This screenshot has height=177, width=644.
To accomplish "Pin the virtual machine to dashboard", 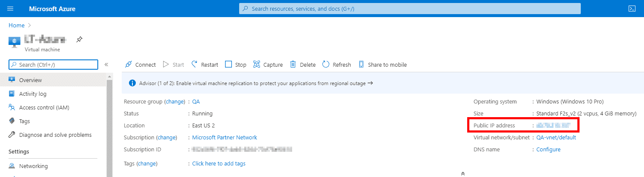I will click(x=79, y=40).
